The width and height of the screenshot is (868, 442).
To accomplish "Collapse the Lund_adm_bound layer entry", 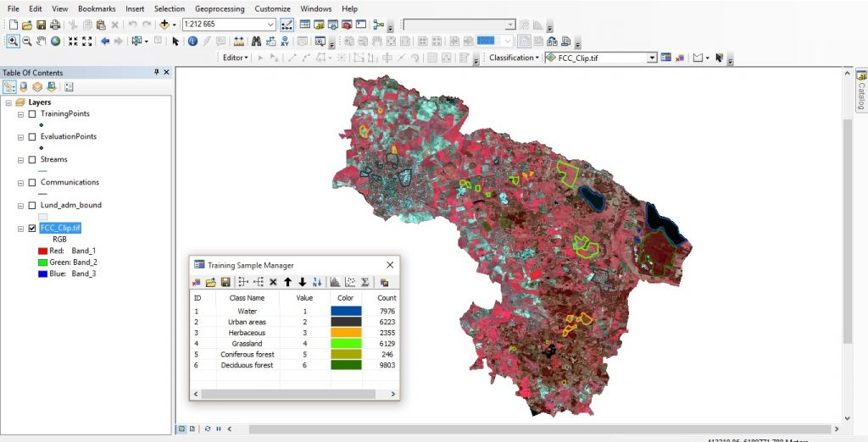I will click(19, 205).
